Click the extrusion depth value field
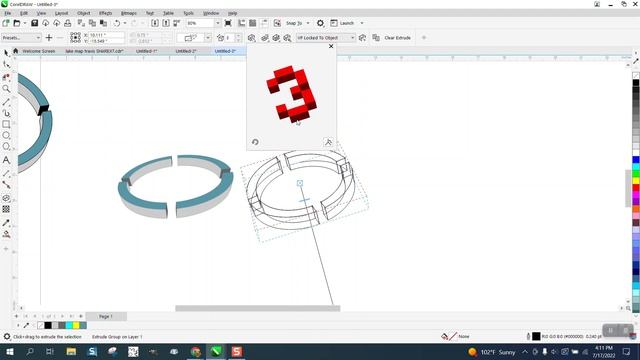Image resolution: width=640 pixels, height=360 pixels. point(229,38)
